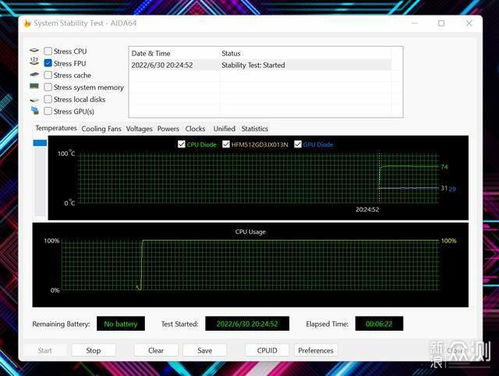Select the Stability Test: Started log row
Screen dimensions: 499x376
(260, 65)
